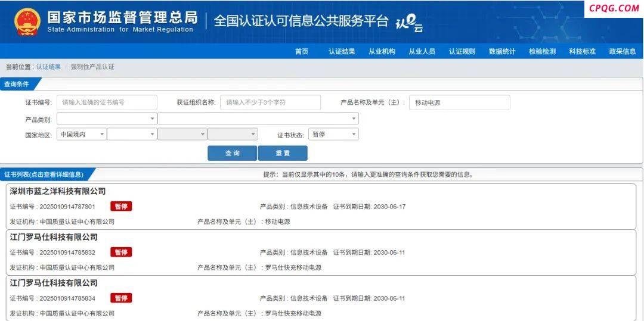Image resolution: width=644 pixels, height=321 pixels.
Task: Click the 认e云 logo icon
Action: pyautogui.click(x=409, y=24)
